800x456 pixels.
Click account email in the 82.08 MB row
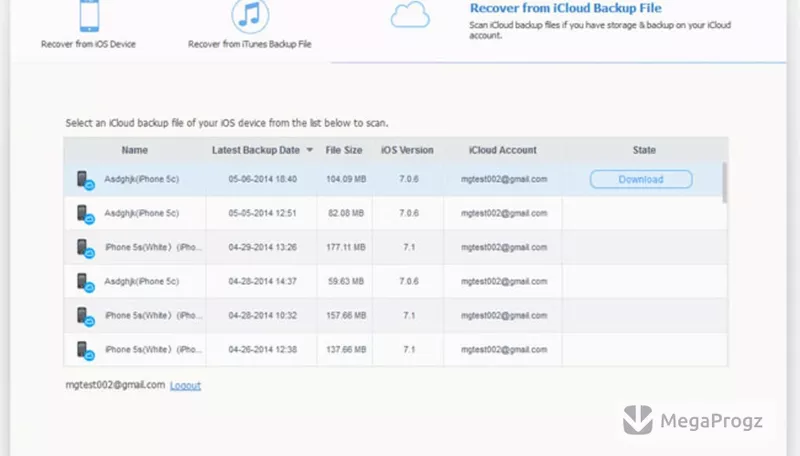(x=504, y=213)
